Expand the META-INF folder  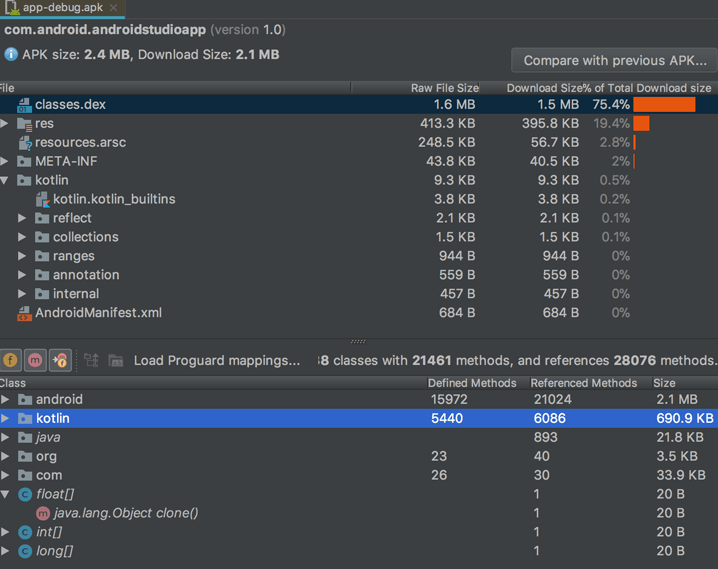5,161
